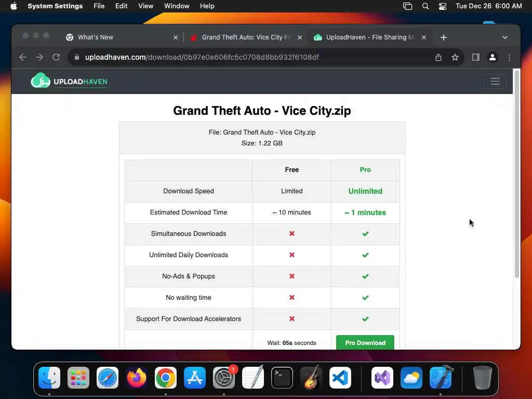532x399 pixels.
Task: Launch Visual Studio Code from the Dock
Action: coord(340,378)
